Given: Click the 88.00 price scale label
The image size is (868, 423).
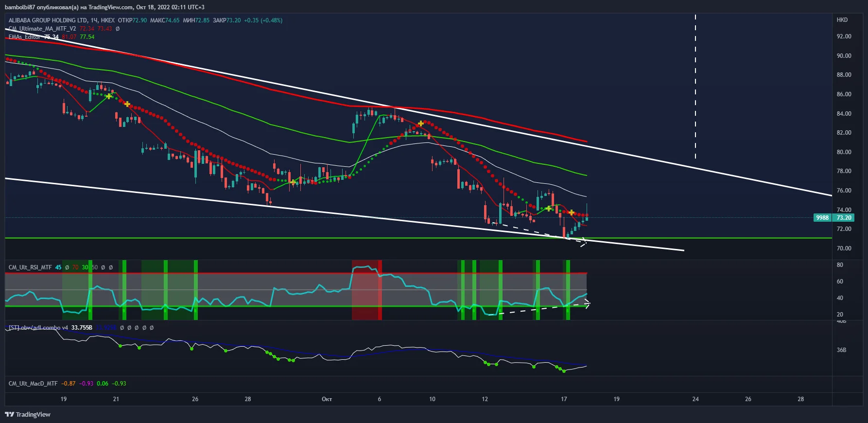Looking at the screenshot, I should (x=844, y=75).
